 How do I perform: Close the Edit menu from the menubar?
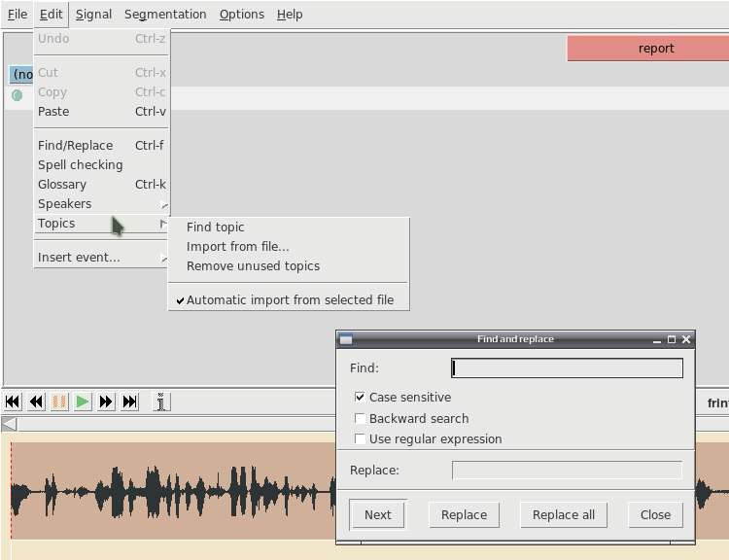(52, 15)
